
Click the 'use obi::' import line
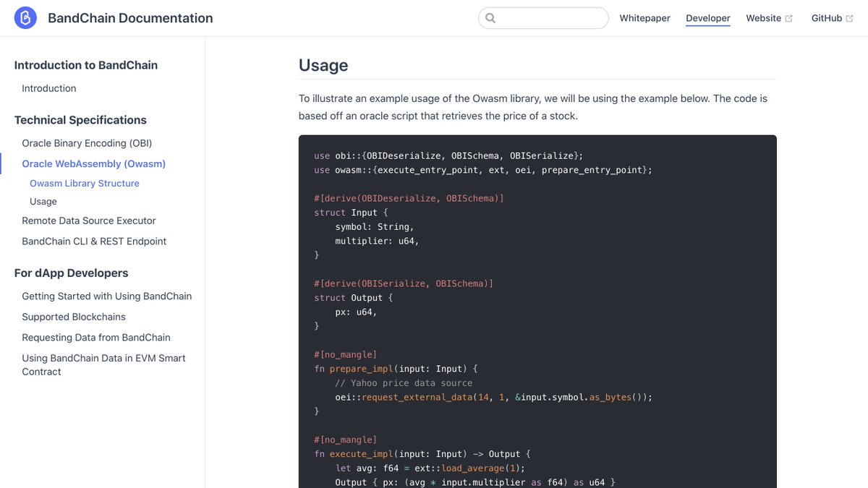coord(448,155)
